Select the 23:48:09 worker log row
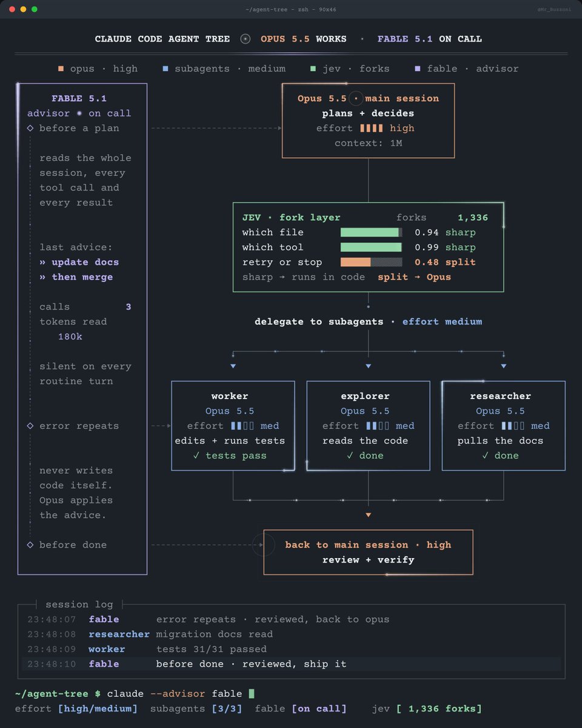This screenshot has height=728, width=582. (x=291, y=649)
